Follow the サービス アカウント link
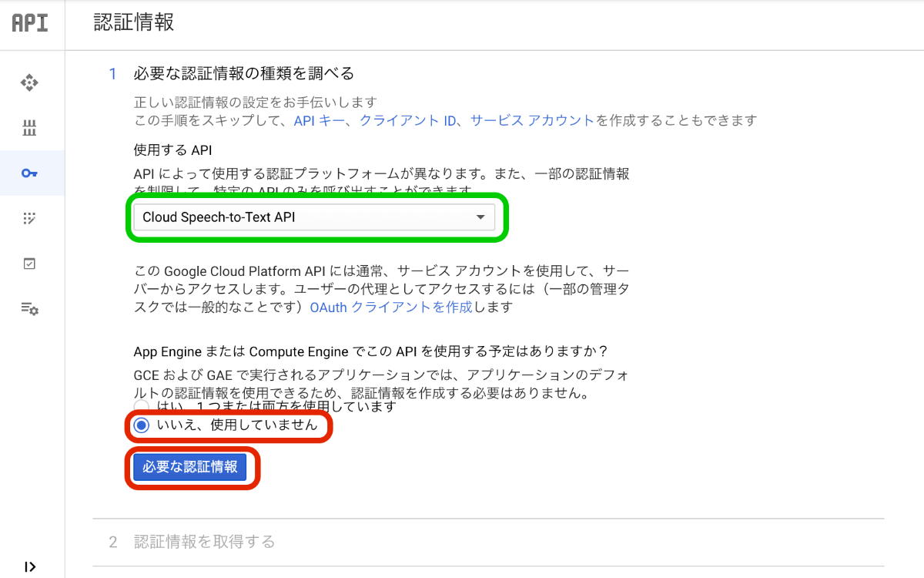This screenshot has height=578, width=924. [x=532, y=120]
